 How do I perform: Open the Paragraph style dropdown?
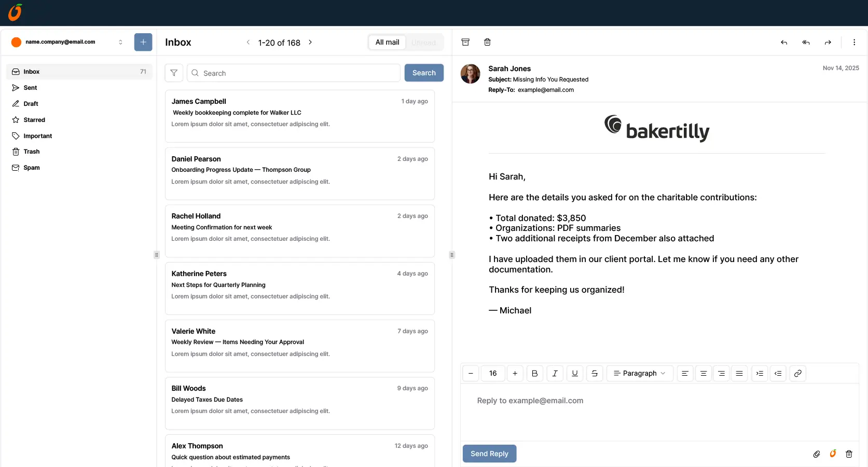click(640, 374)
